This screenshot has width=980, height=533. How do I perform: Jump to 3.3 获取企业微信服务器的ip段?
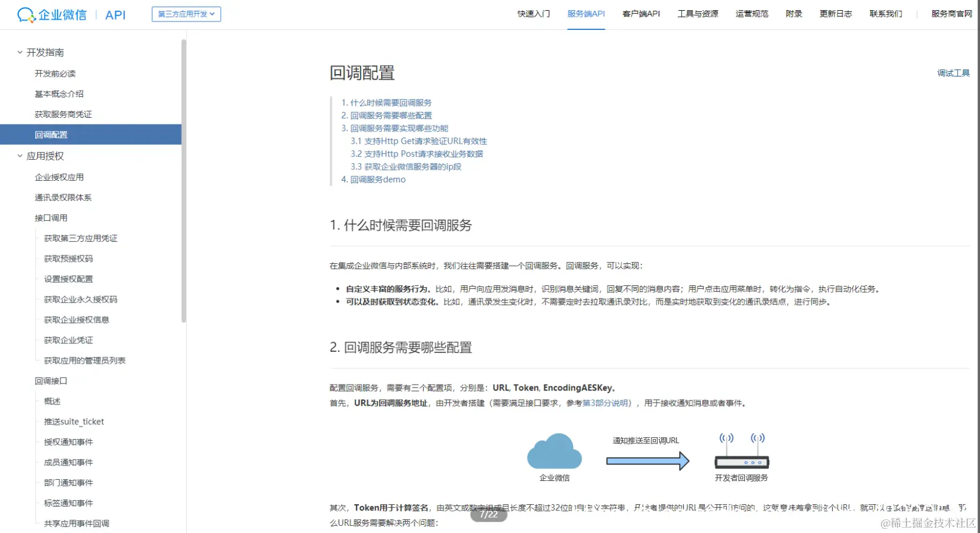pos(406,166)
